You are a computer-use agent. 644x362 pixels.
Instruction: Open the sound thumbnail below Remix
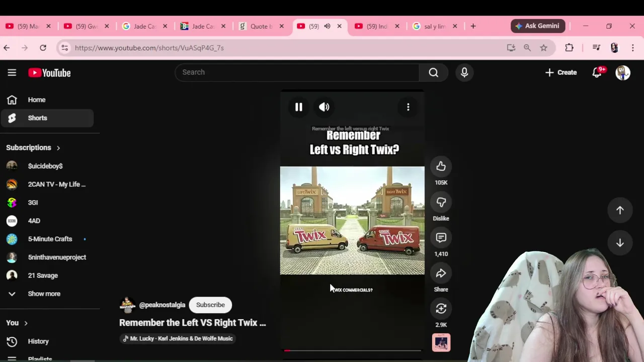click(x=441, y=342)
